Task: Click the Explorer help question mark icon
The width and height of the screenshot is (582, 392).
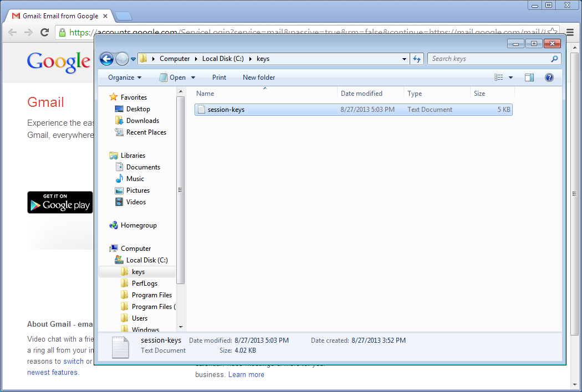Action: click(549, 78)
